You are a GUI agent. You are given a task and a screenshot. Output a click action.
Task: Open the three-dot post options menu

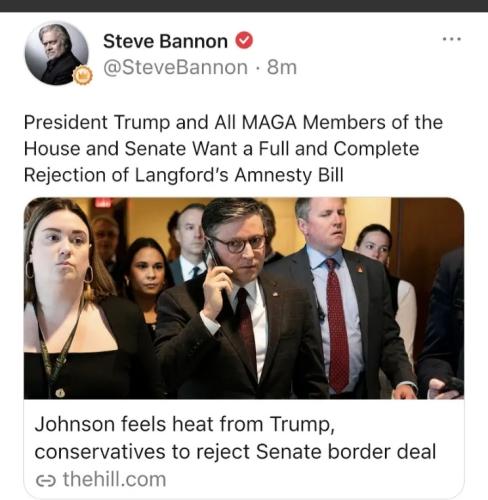pos(452,39)
